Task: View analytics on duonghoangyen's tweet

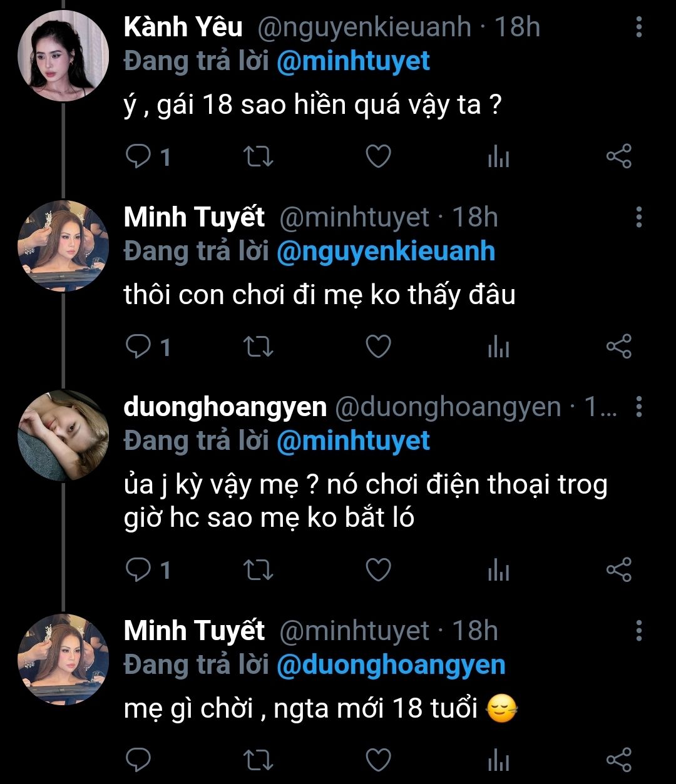Action: pyautogui.click(x=498, y=570)
